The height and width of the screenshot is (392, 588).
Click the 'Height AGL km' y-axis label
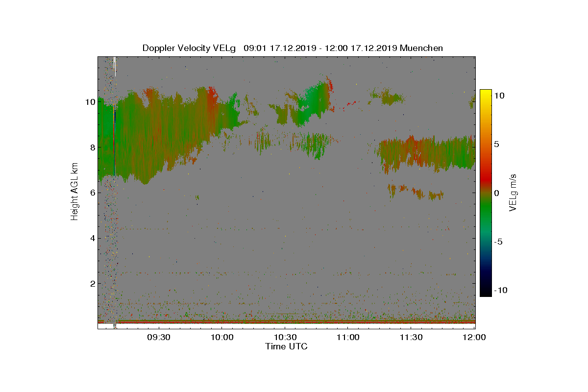74,192
